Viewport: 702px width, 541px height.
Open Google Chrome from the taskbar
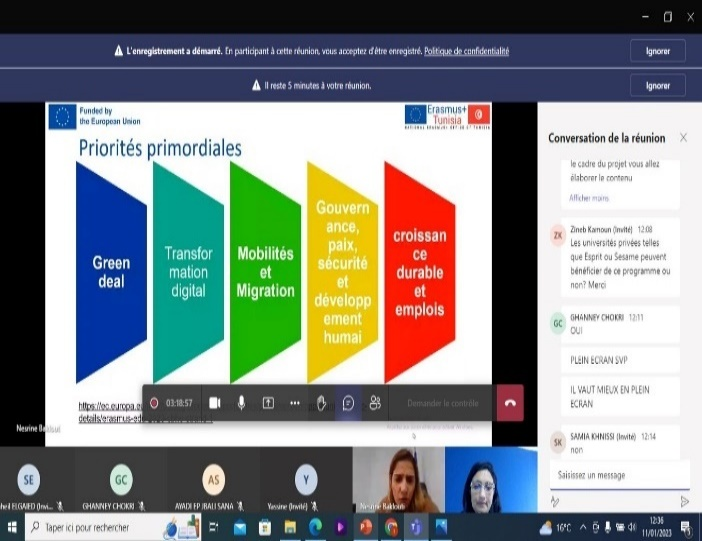pos(391,528)
